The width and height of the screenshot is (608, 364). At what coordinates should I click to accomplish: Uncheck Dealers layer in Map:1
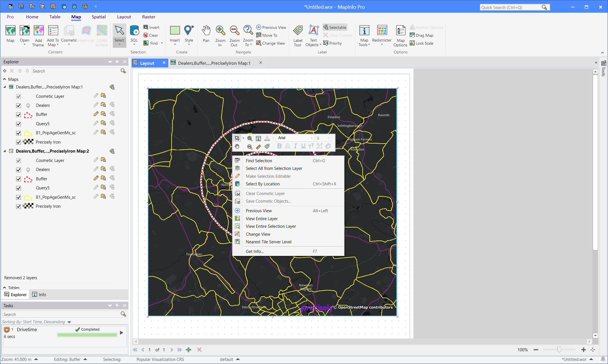click(19, 105)
